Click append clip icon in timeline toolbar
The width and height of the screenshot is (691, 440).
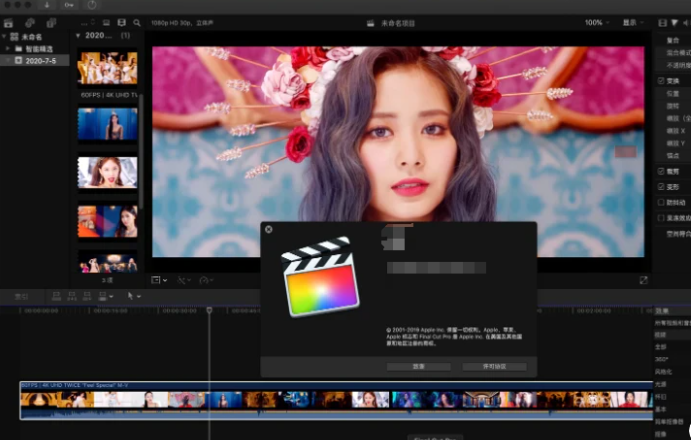pyautogui.click(x=87, y=296)
